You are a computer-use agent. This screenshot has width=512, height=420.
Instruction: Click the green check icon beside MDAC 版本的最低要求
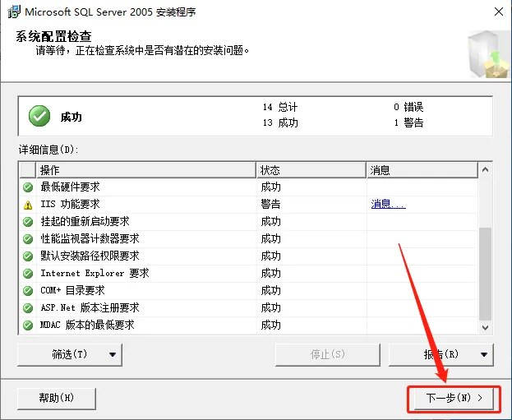click(x=28, y=325)
